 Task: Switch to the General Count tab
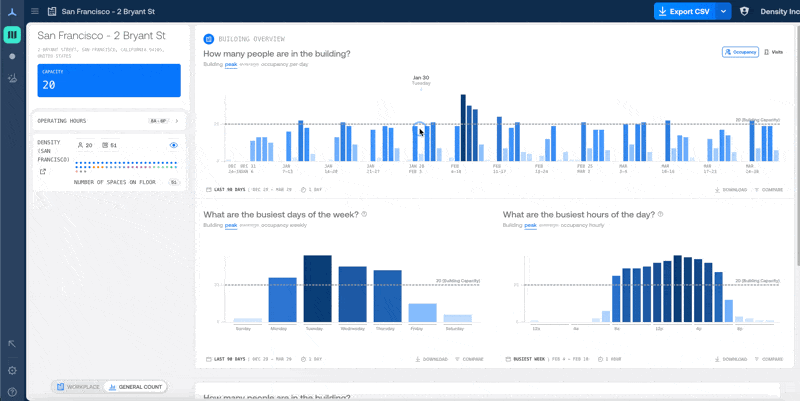tap(135, 387)
